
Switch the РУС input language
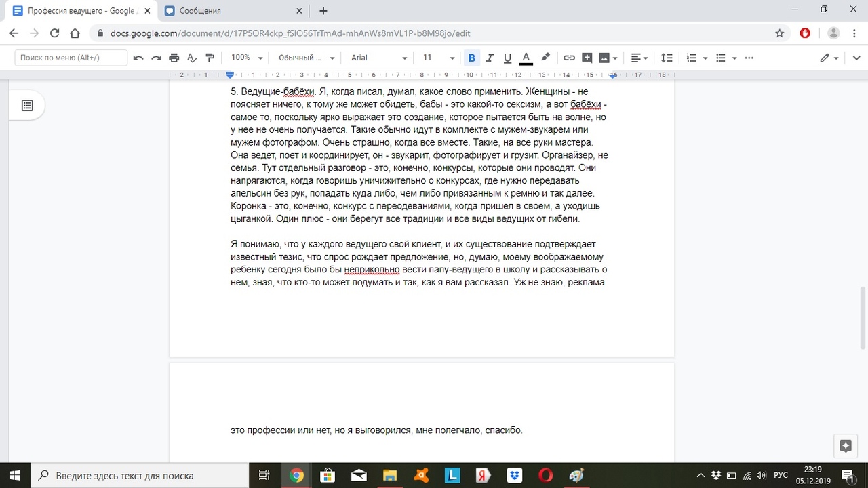click(x=781, y=475)
